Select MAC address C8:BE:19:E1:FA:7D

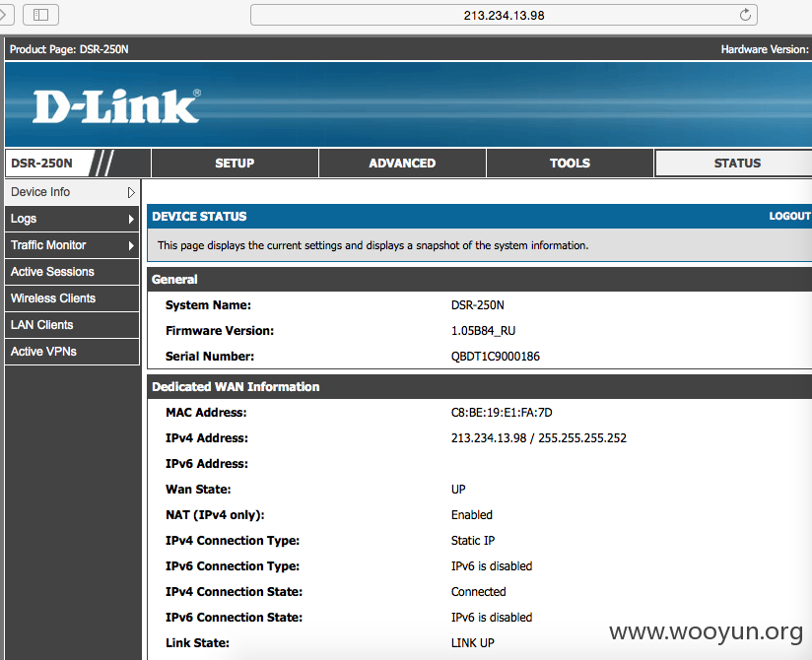click(502, 413)
